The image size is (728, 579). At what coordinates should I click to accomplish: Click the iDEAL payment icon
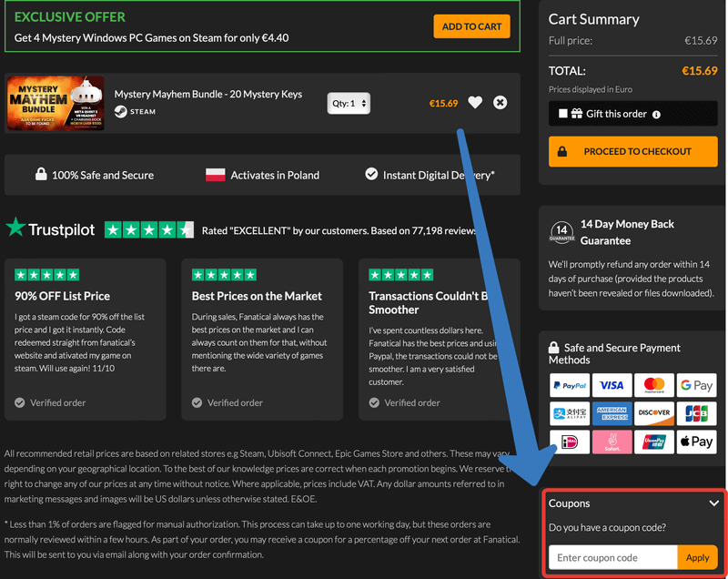click(570, 442)
